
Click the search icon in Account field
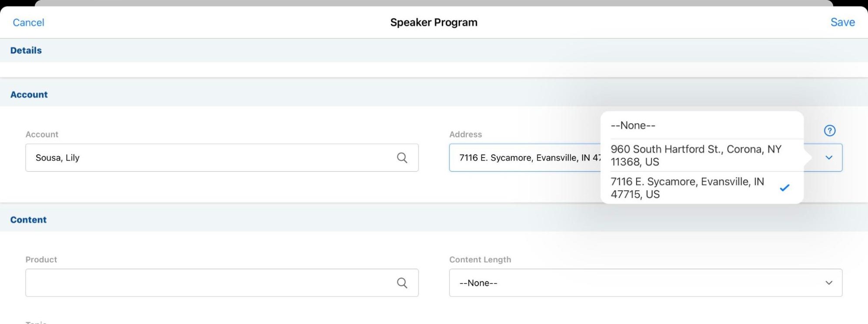point(402,158)
